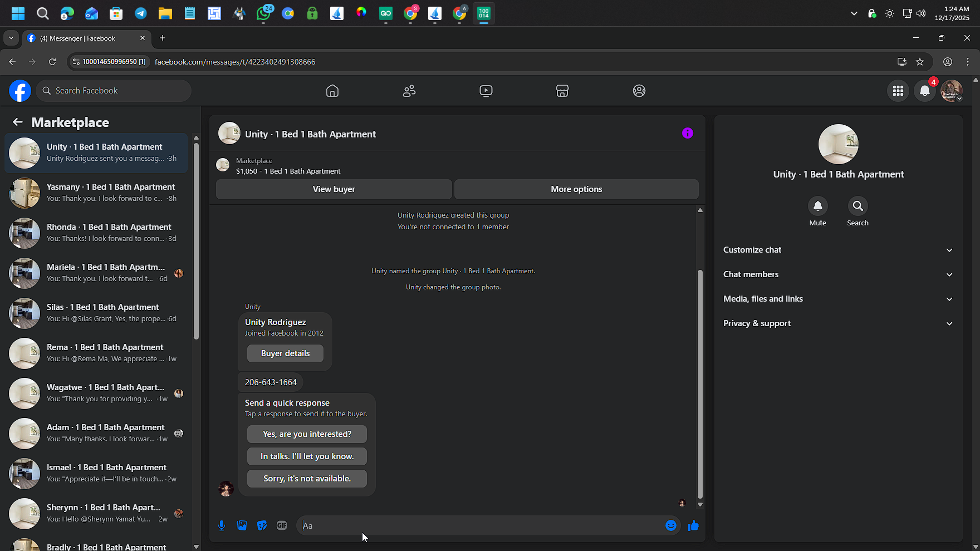980x551 pixels.
Task: Search within the conversation
Action: coord(858,206)
